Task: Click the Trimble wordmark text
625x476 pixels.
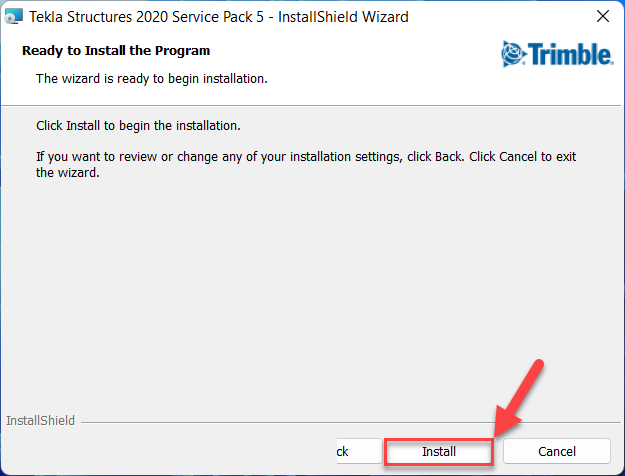Action: point(570,53)
